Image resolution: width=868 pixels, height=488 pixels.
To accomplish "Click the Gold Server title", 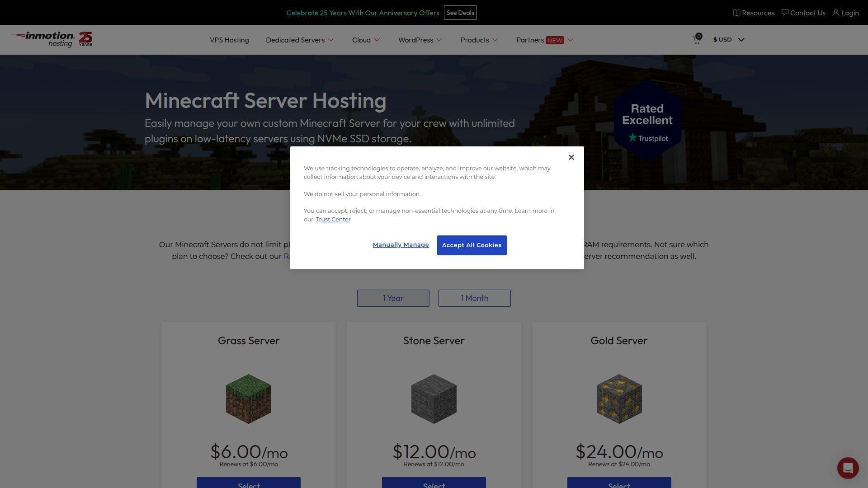I will tap(619, 341).
